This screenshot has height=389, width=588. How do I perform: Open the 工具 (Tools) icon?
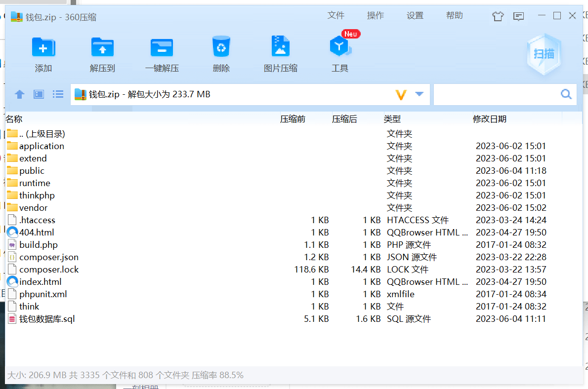pyautogui.click(x=339, y=47)
